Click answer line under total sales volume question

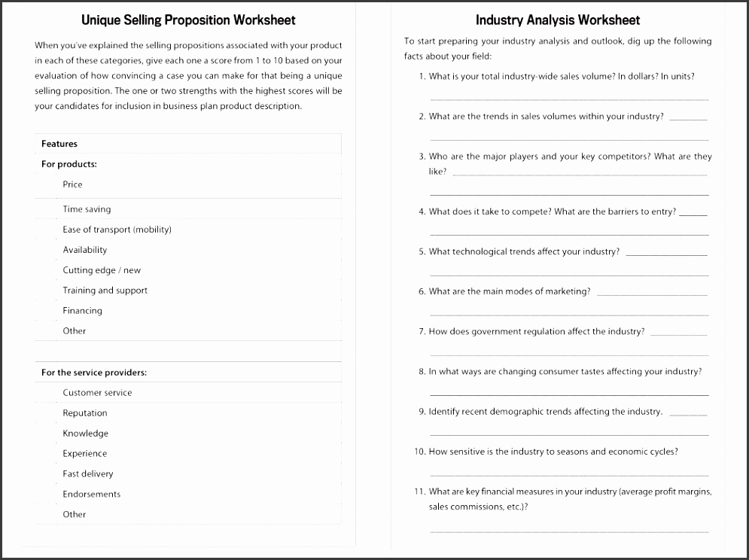[x=569, y=98]
